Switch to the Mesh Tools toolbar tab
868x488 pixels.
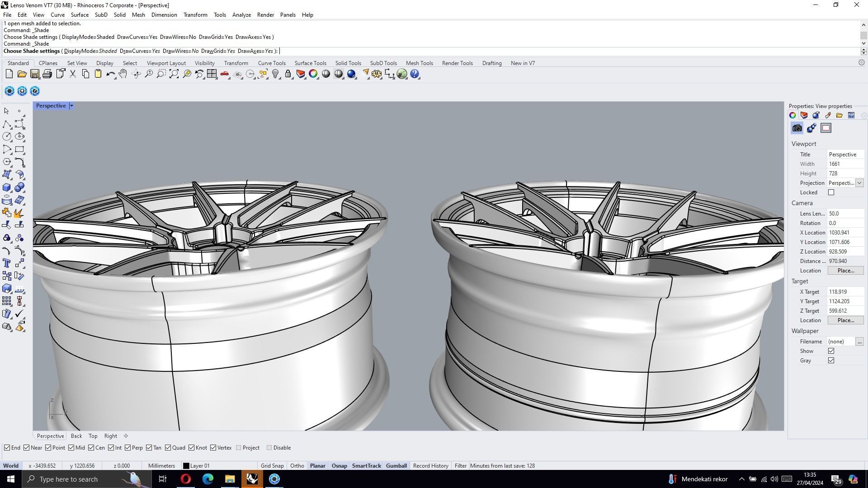419,63
